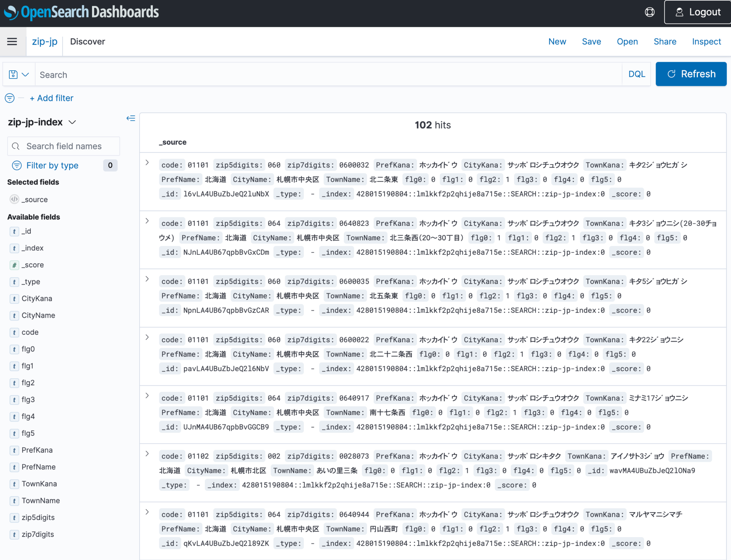Click the _score numeric field icon
This screenshot has width=731, height=560.
point(14,265)
